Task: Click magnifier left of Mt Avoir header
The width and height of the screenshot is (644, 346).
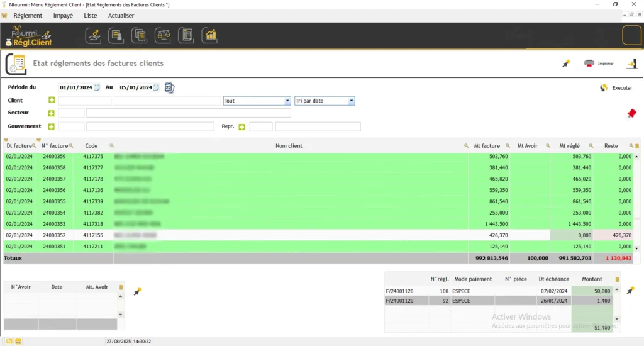Action: [x=508, y=146]
